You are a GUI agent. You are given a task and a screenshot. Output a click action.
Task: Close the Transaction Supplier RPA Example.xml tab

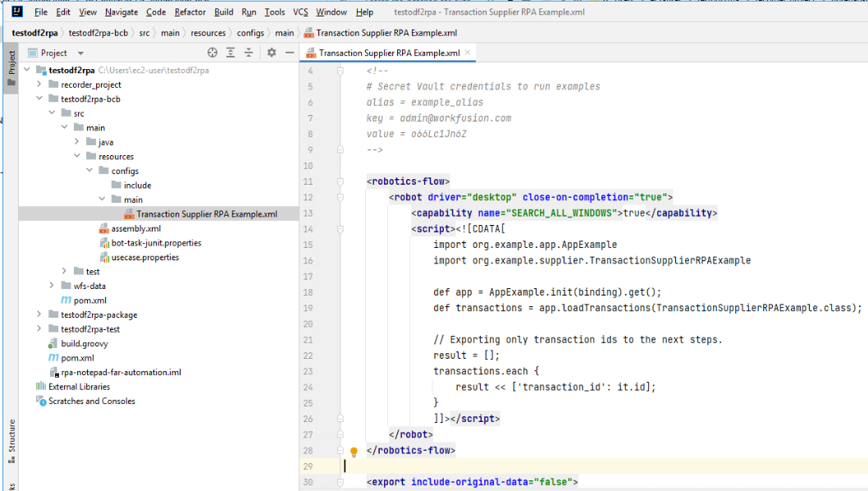click(468, 52)
